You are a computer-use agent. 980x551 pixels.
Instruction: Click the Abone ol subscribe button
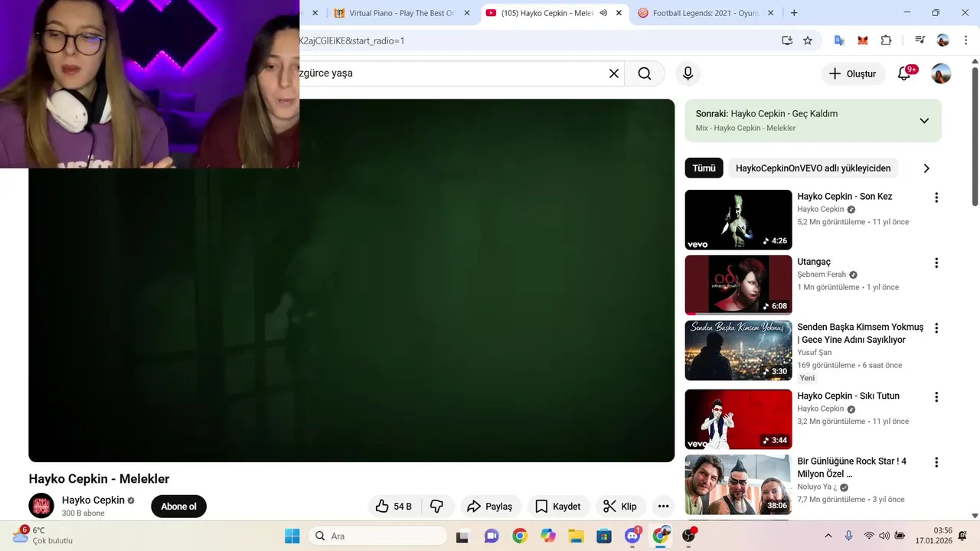(178, 507)
